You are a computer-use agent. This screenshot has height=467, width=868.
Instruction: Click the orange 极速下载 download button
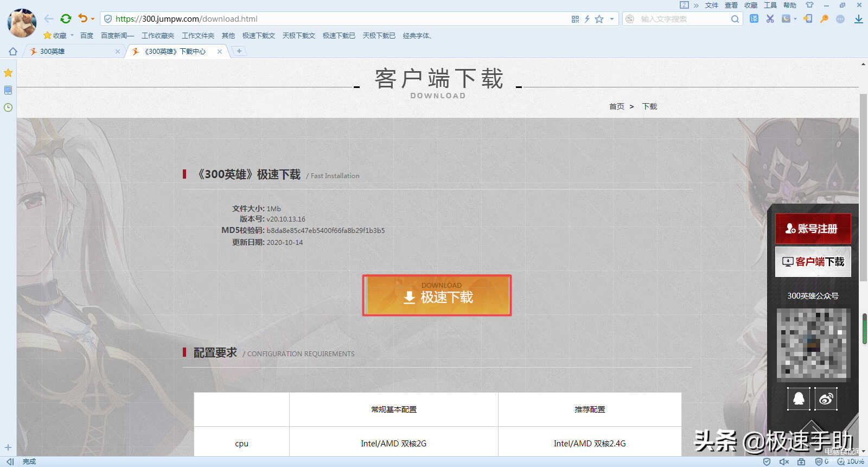pos(437,295)
